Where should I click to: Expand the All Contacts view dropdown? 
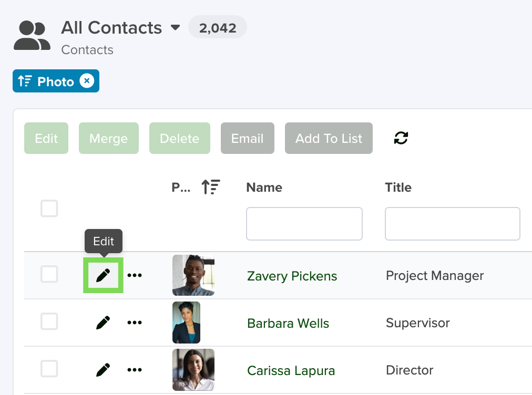pyautogui.click(x=175, y=27)
